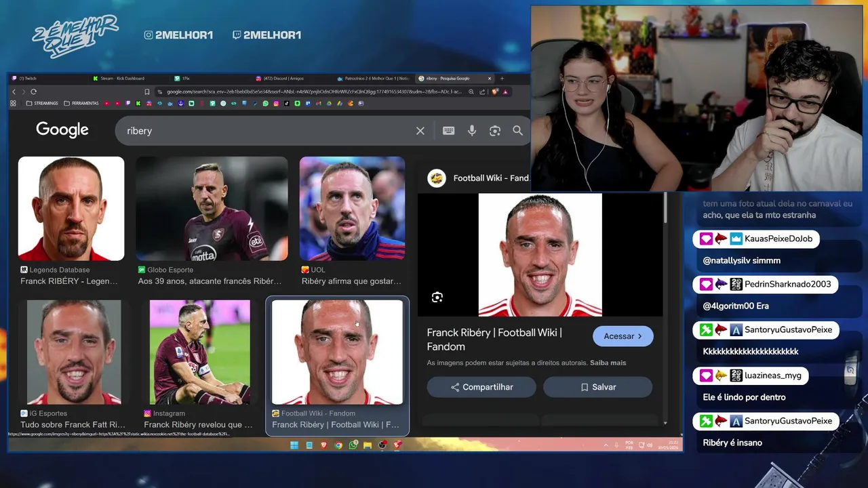Open IG Esportes image result
This screenshot has width=868, height=488.
point(74,352)
